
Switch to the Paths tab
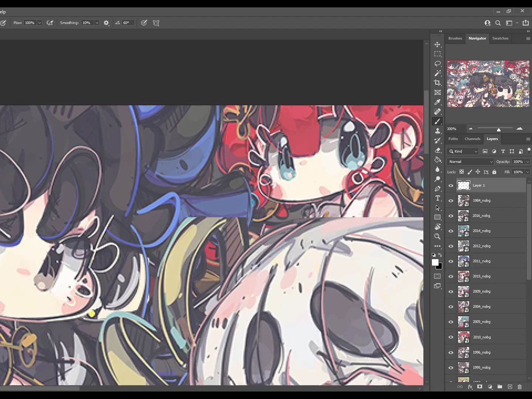(453, 139)
